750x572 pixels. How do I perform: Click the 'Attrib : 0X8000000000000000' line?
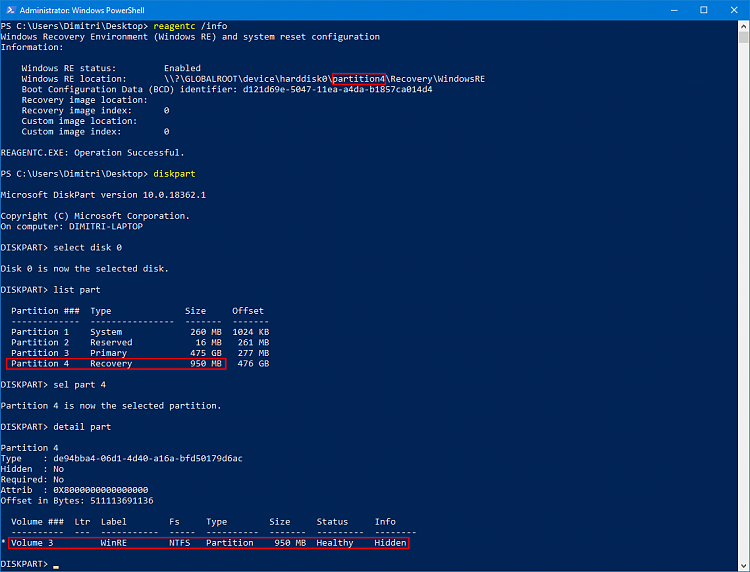click(74, 490)
